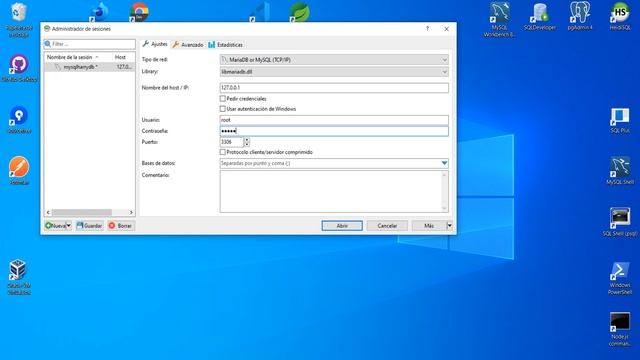
Task: Switch to the Estadísticas tab
Action: (225, 45)
